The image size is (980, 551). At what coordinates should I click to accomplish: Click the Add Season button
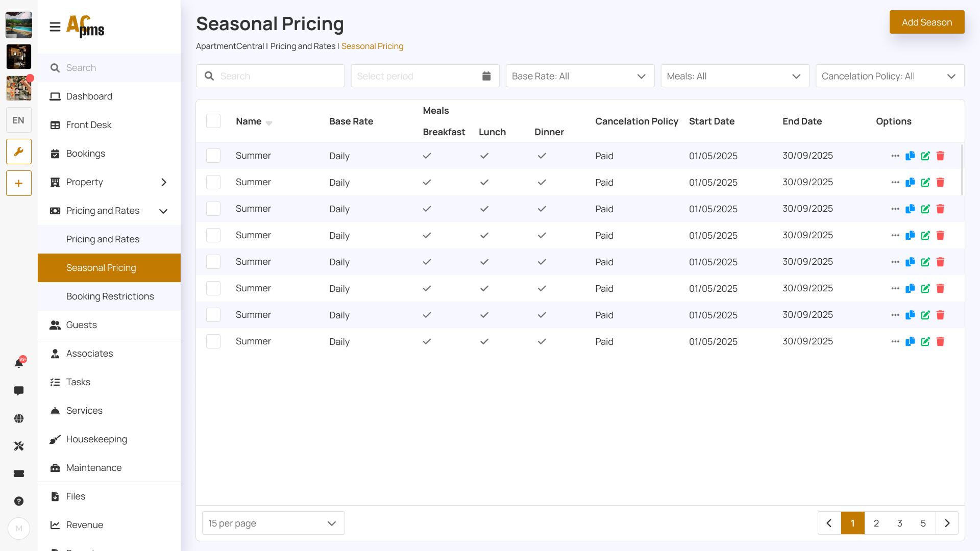coord(927,22)
